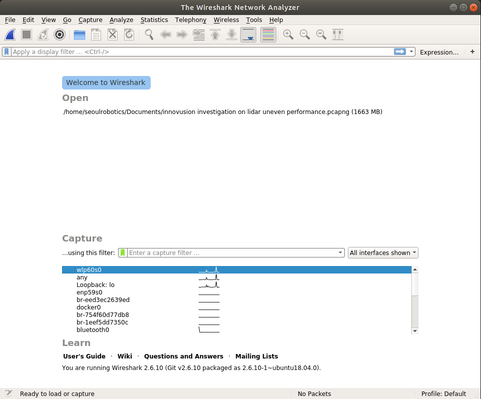Select wlp60s0 interface

[237, 270]
